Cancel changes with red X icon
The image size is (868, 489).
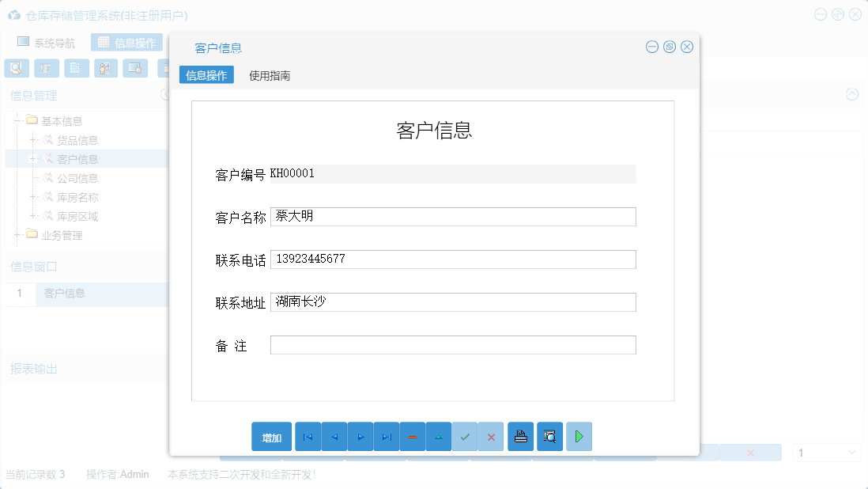coord(491,436)
